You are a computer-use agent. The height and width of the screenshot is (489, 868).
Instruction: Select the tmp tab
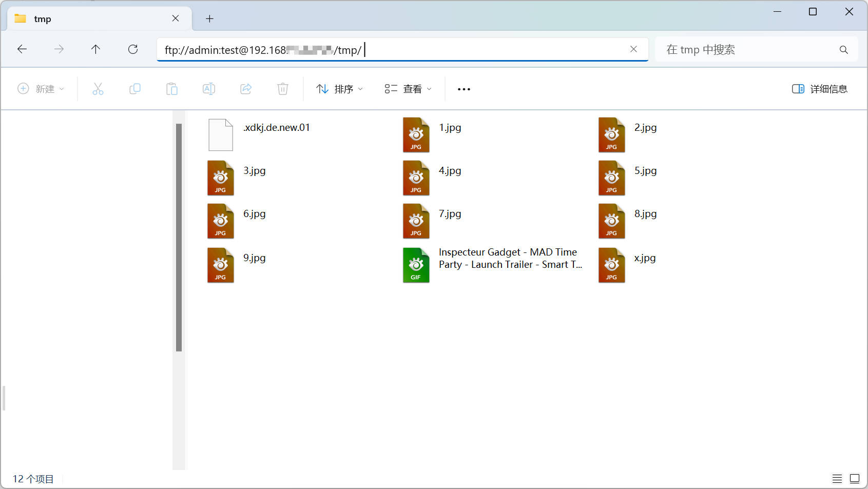coord(92,19)
